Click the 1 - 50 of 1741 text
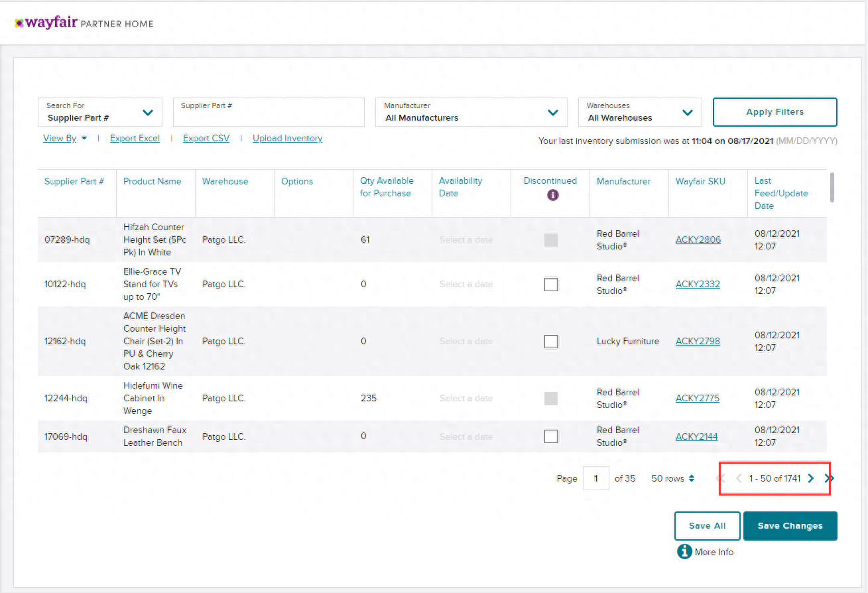The width and height of the screenshot is (868, 593). click(775, 478)
